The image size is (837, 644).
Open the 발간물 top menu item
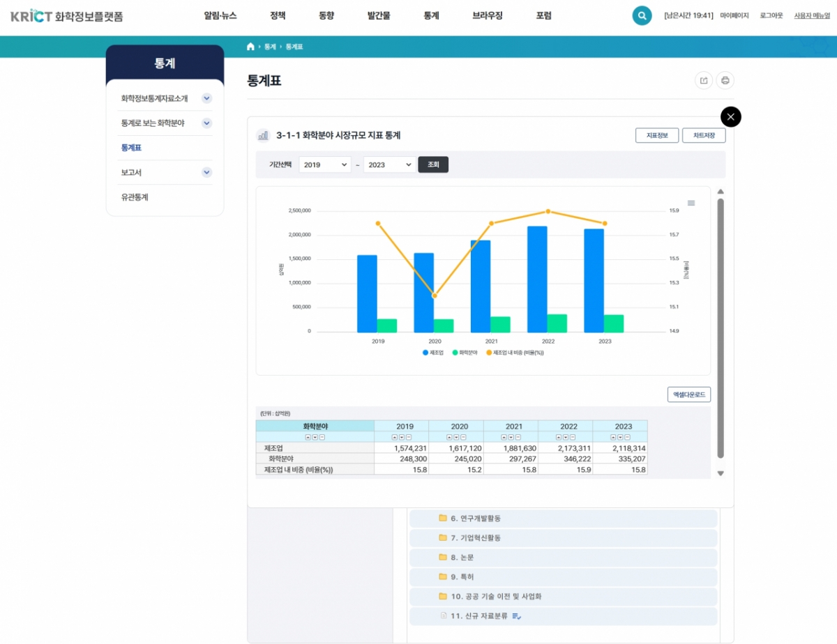(x=379, y=15)
